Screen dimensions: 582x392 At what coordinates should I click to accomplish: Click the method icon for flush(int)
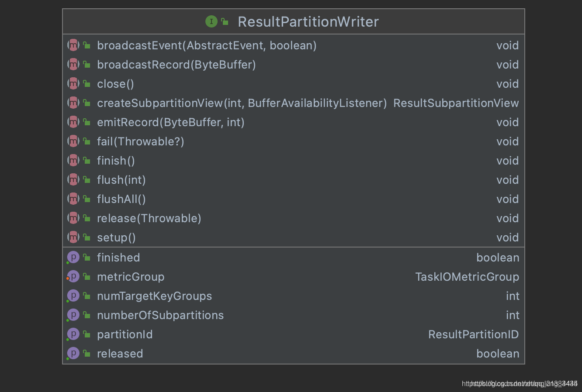(x=73, y=179)
